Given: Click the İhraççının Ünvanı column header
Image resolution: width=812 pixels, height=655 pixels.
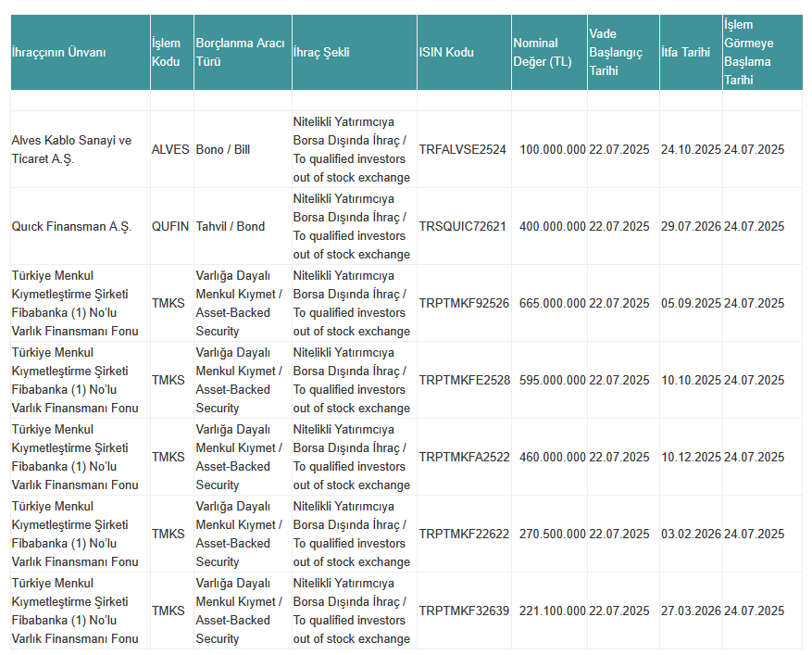Looking at the screenshot, I should (x=81, y=52).
